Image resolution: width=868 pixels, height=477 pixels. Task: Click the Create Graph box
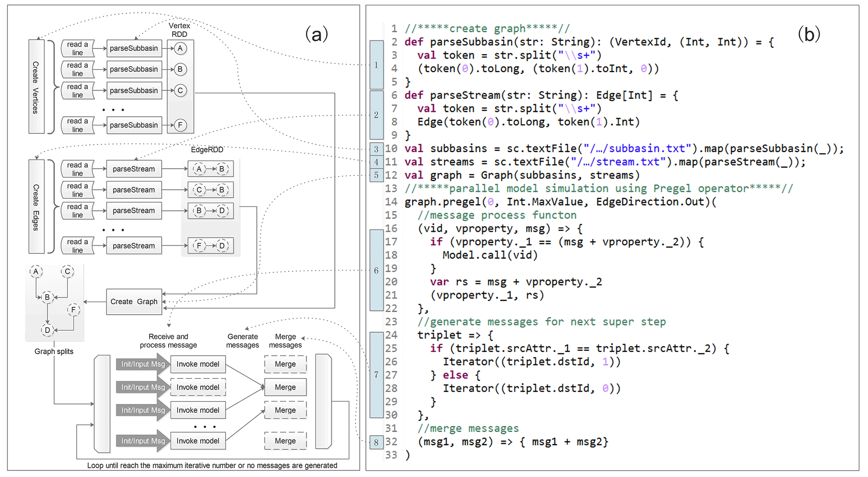[x=134, y=302]
